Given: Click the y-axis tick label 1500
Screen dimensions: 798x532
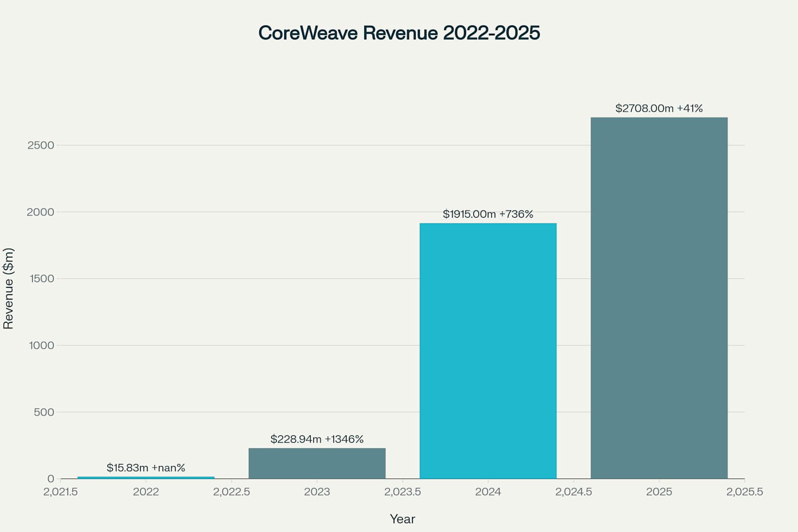Looking at the screenshot, I should pyautogui.click(x=42, y=278).
